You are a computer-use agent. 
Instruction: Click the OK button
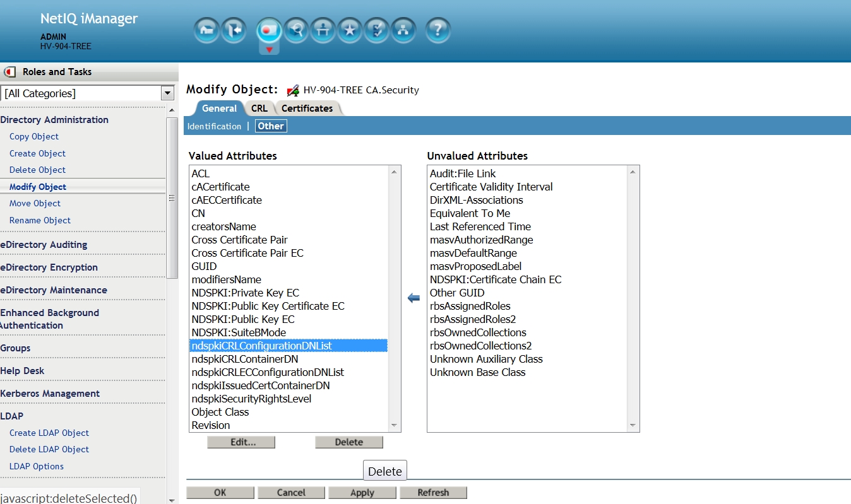coord(220,493)
